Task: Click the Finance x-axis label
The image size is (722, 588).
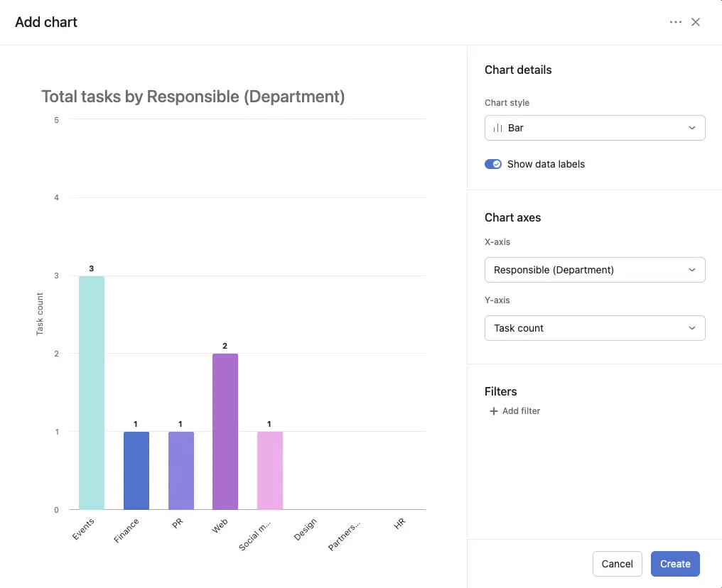Action: click(x=126, y=530)
